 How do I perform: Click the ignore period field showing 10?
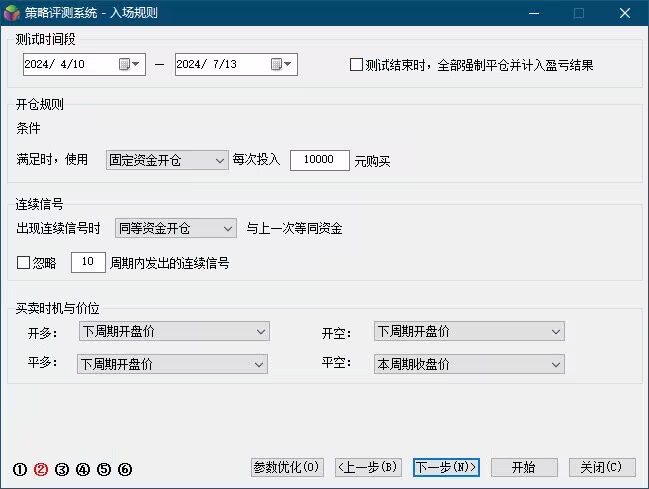(x=88, y=262)
